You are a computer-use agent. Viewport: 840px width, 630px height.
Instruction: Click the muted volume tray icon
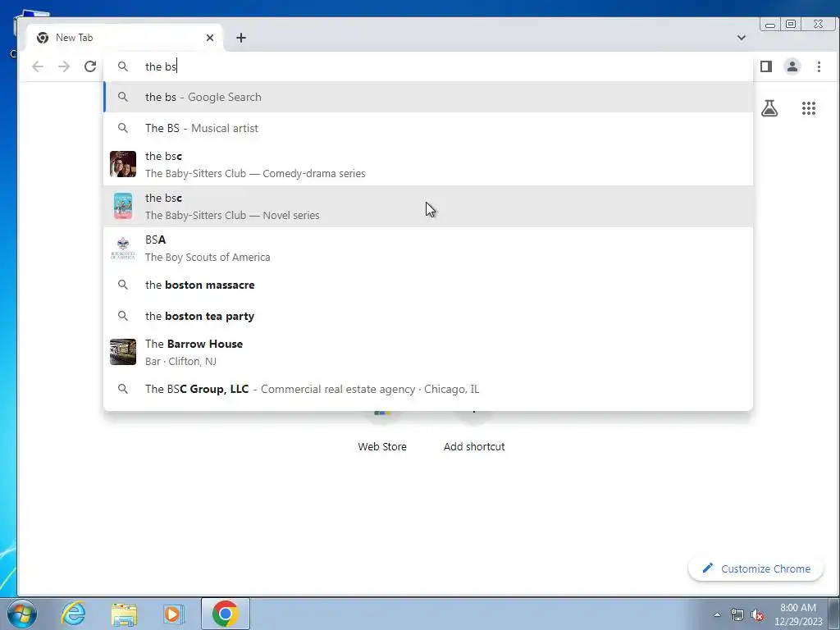click(757, 614)
